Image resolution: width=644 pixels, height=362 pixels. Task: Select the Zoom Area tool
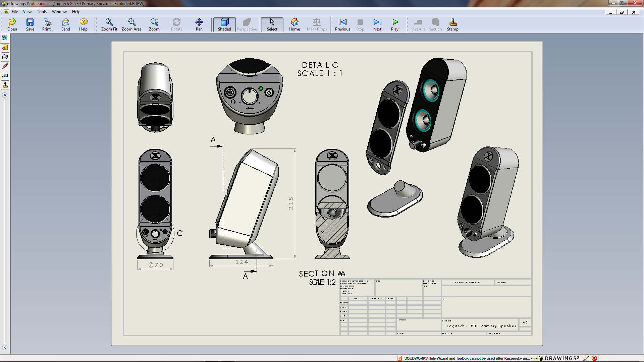131,24
